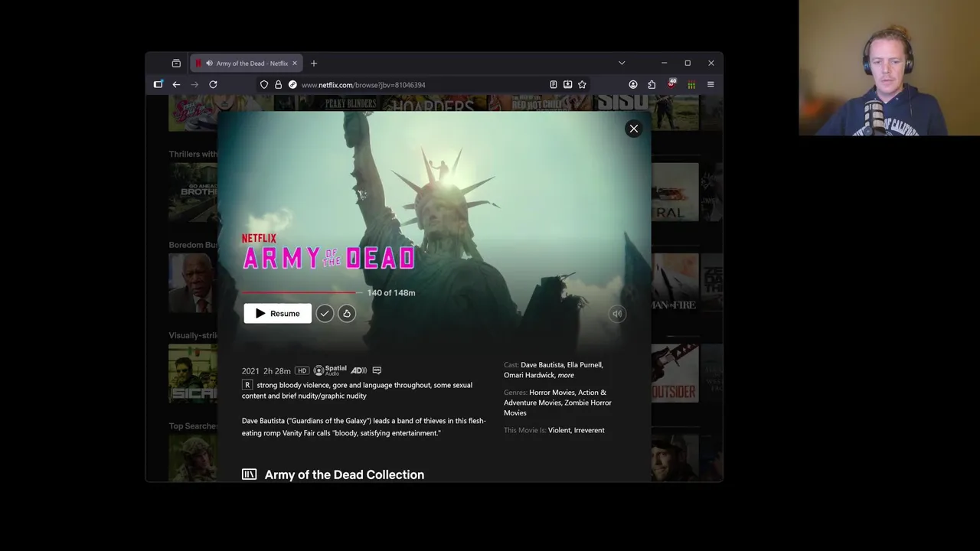
Task: Click the HD quality badge
Action: coord(302,370)
